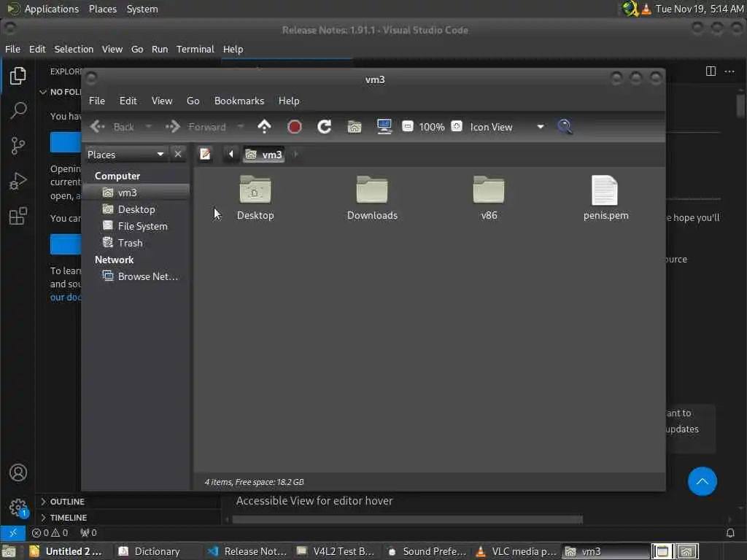Open Browse Network in sidebar
This screenshot has height=560, width=747.
136,276
